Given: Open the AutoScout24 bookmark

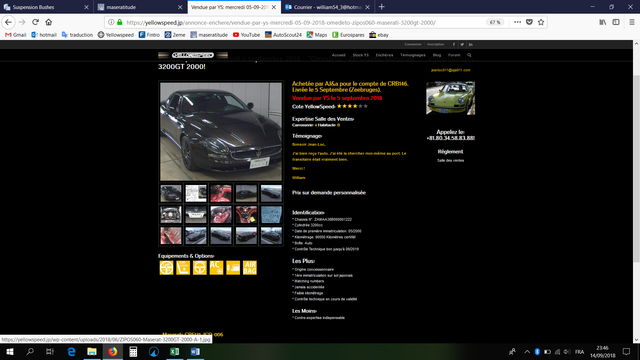Looking at the screenshot, I should (x=283, y=35).
